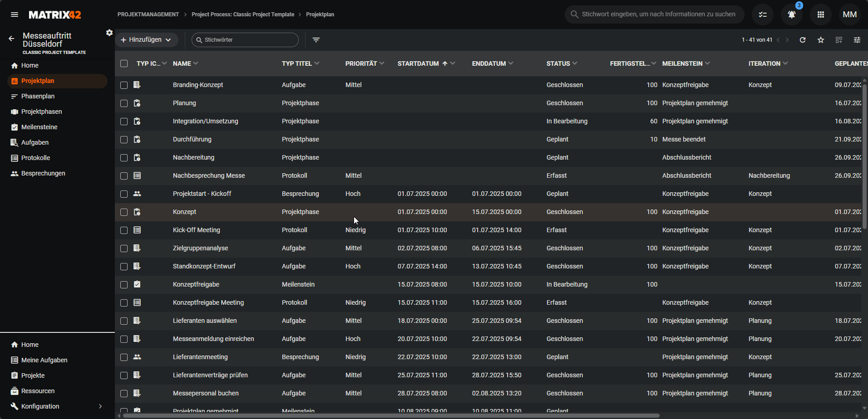Click the favorites star icon

821,40
